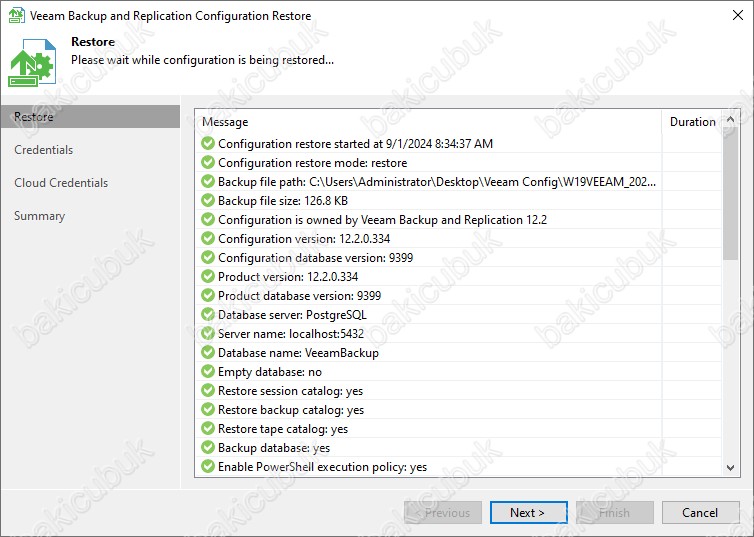754x537 pixels.
Task: Select row 'Backup database: yes'
Action: point(459,447)
